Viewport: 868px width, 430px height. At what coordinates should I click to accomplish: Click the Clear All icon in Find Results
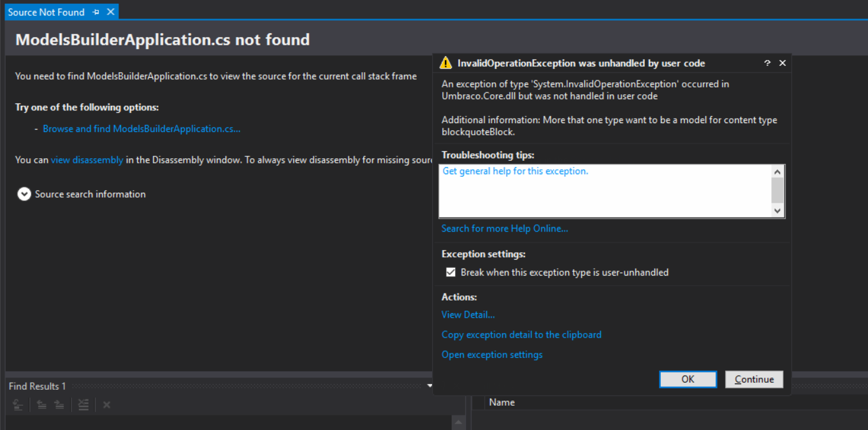click(83, 405)
